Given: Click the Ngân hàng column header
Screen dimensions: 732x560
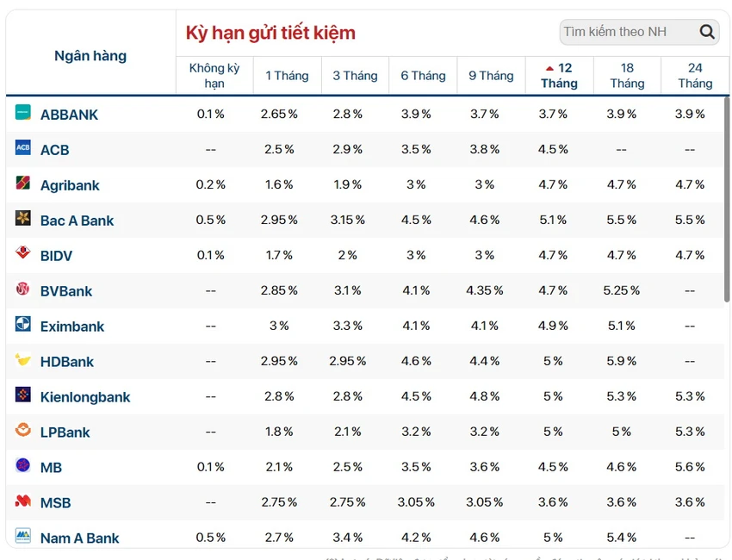Looking at the screenshot, I should pyautogui.click(x=90, y=56).
